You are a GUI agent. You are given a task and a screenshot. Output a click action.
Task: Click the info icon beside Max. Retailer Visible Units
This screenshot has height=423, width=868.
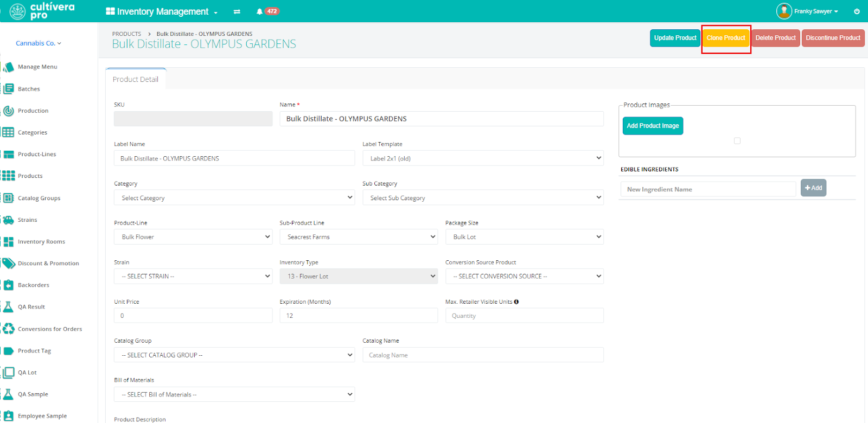(516, 302)
